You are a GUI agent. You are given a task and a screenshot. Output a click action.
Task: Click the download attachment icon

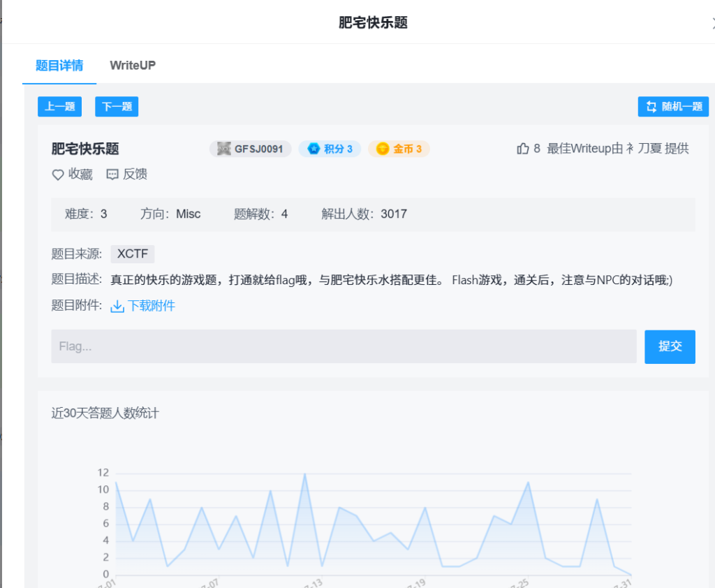click(117, 306)
